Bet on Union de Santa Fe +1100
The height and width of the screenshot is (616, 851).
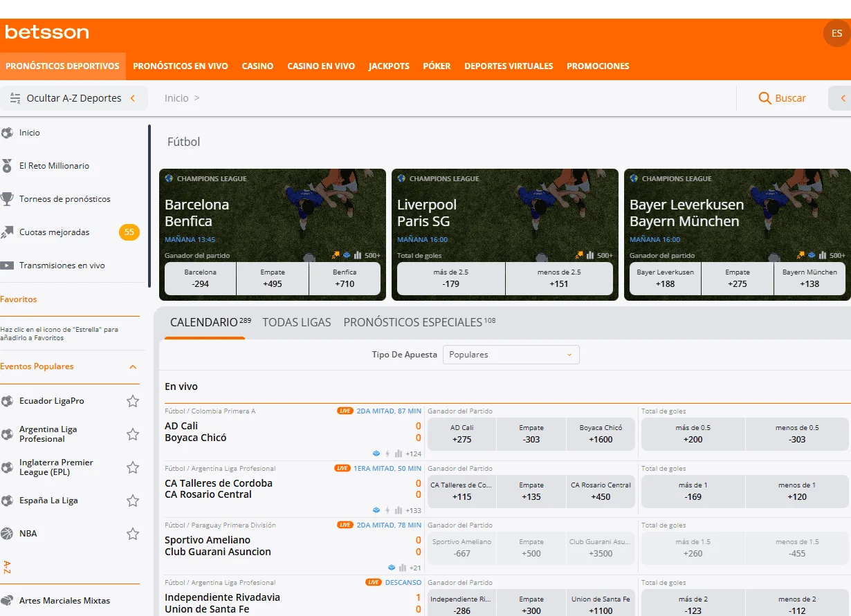[x=601, y=604]
